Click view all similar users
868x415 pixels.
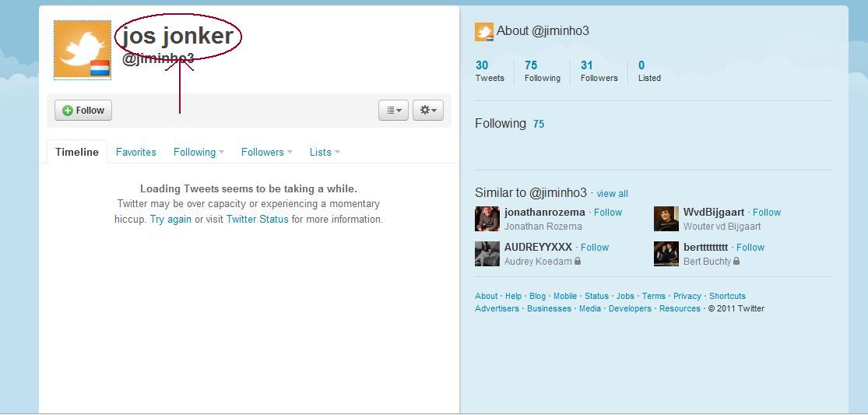coord(612,194)
